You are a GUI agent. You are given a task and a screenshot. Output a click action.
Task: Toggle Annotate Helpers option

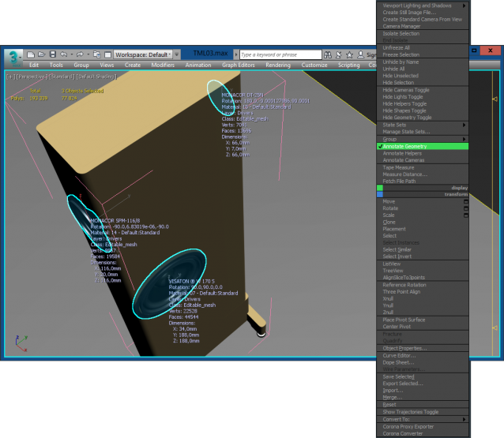coord(423,153)
